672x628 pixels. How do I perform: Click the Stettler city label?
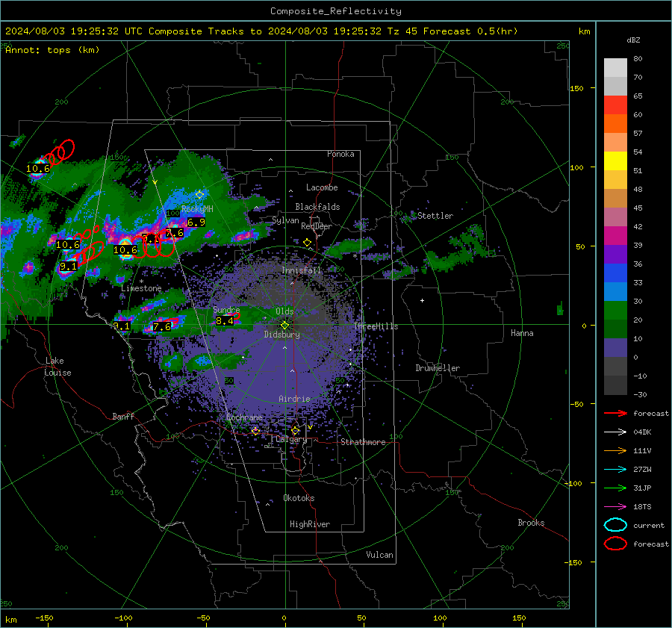[x=435, y=216]
